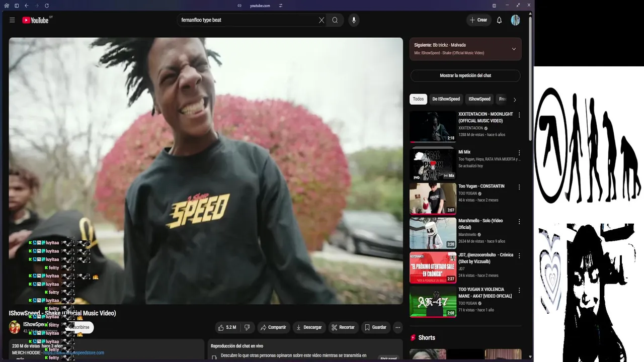The image size is (644, 362).
Task: Select the De IShowSpeed filter chip
Action: (x=446, y=99)
